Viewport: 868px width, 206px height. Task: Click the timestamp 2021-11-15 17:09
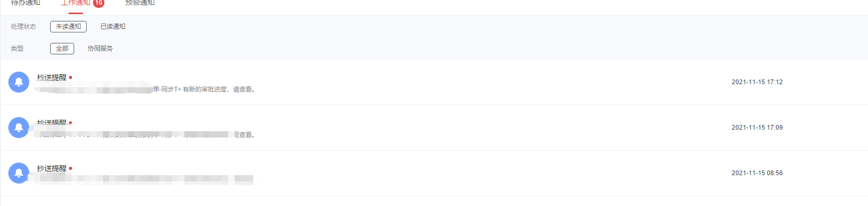coord(757,128)
